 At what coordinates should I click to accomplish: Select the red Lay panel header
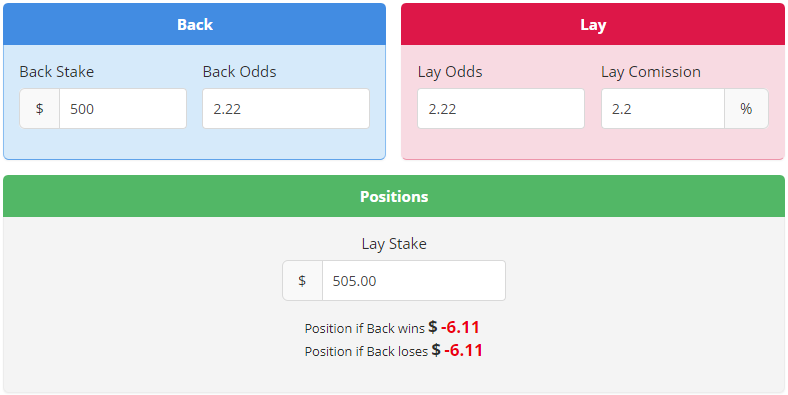click(x=593, y=24)
